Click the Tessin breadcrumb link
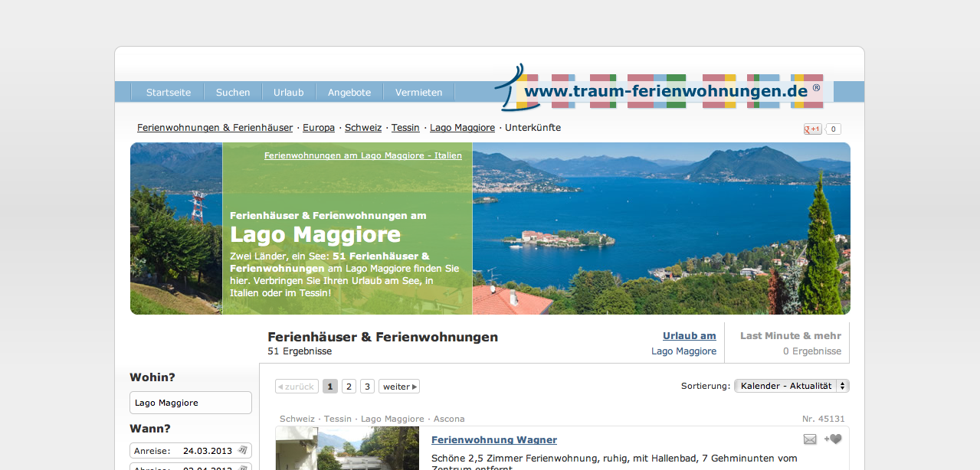The image size is (980, 470). [405, 128]
